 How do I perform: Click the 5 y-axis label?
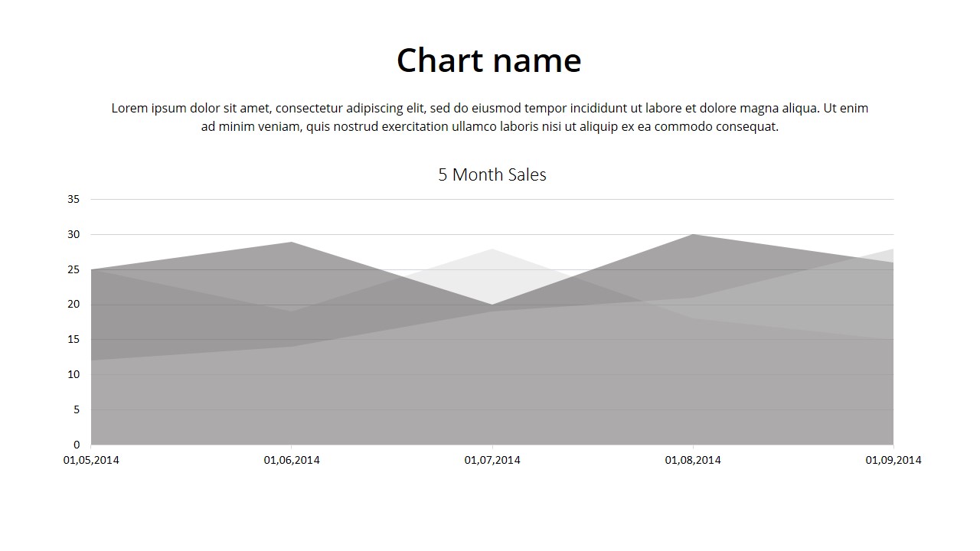(77, 409)
